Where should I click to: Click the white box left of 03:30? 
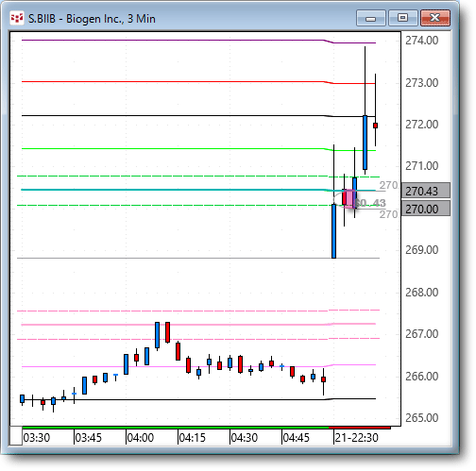pos(16,436)
